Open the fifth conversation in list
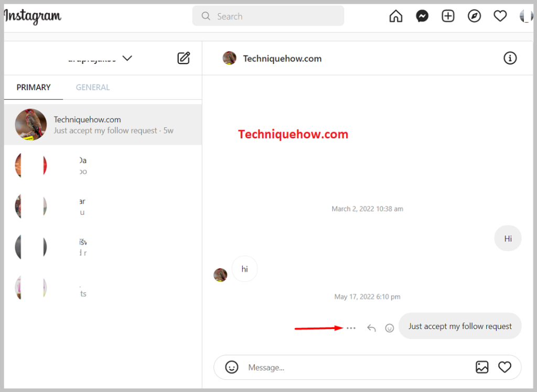Viewport: 537px width, 392px height. (x=103, y=288)
